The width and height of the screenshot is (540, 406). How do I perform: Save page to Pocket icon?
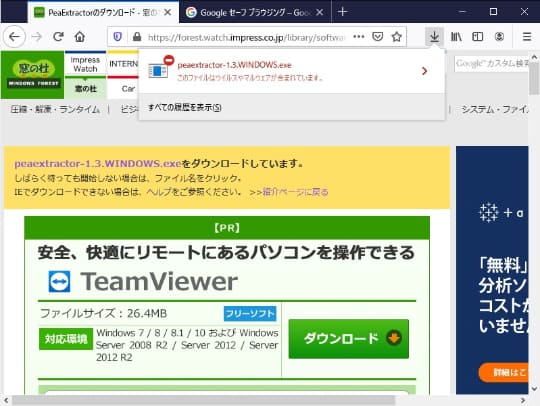click(x=378, y=37)
